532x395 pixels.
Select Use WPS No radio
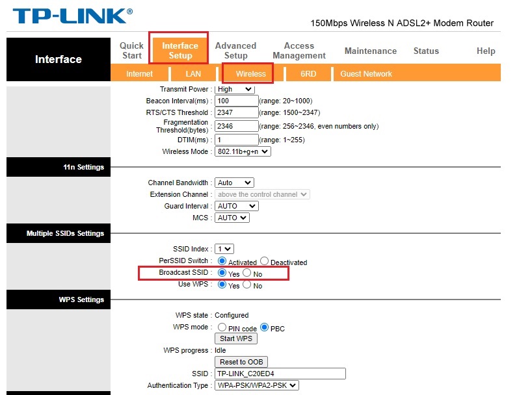pos(247,285)
